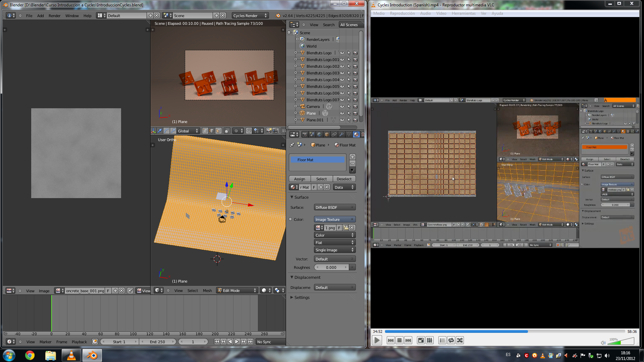Expand the Settings panel
644x362 pixels.
[302, 298]
